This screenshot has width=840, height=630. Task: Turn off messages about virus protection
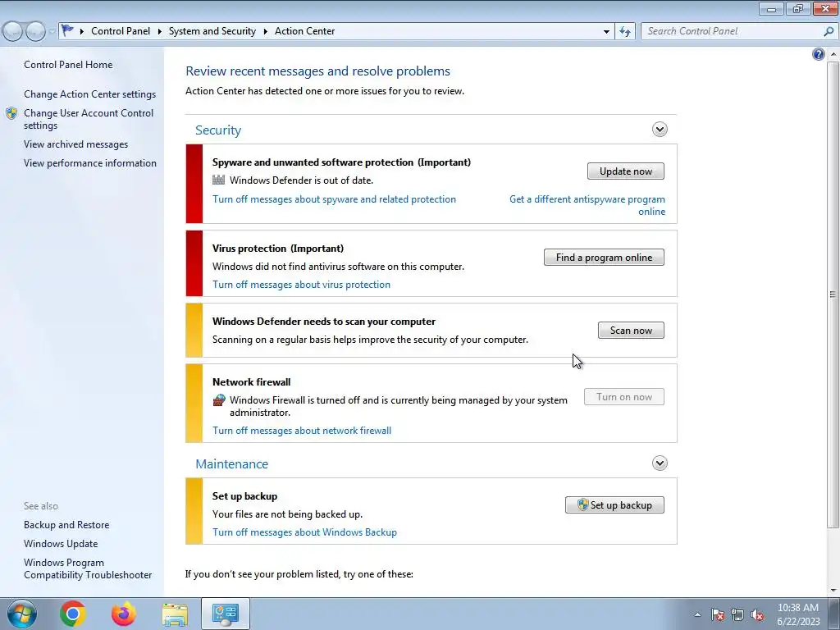point(301,285)
